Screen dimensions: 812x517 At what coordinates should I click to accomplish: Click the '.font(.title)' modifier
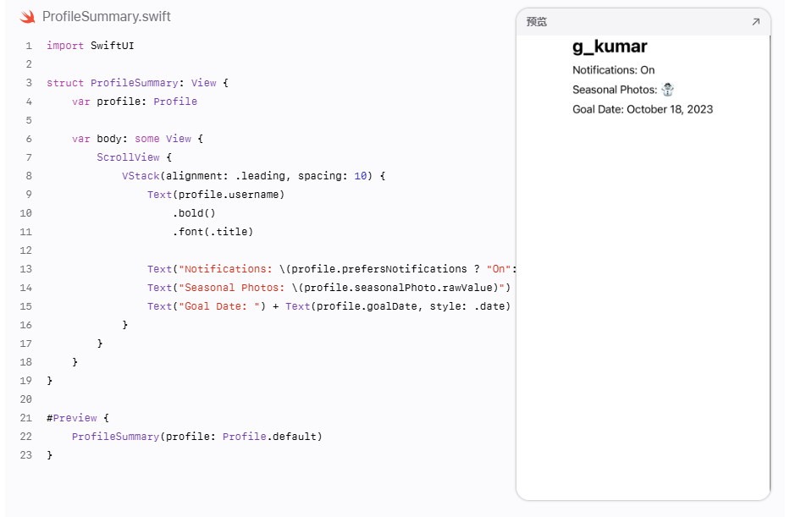coord(213,232)
